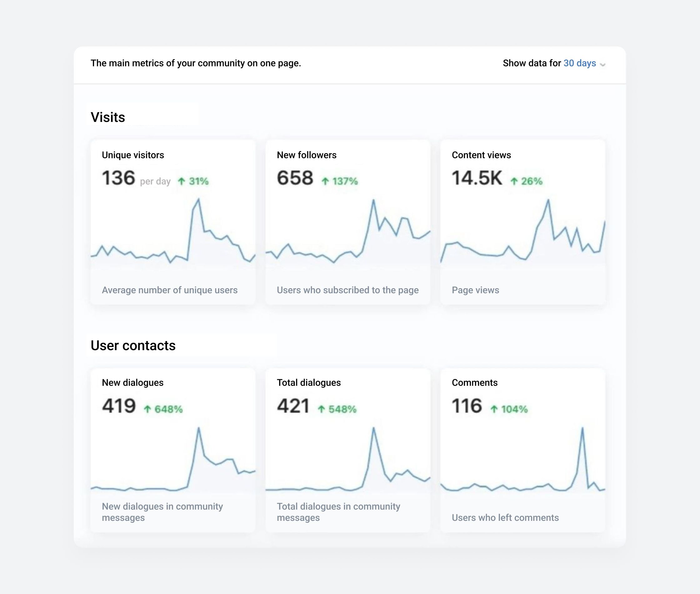This screenshot has width=700, height=594.
Task: Click the chevron next to 30 days
Action: [x=603, y=64]
